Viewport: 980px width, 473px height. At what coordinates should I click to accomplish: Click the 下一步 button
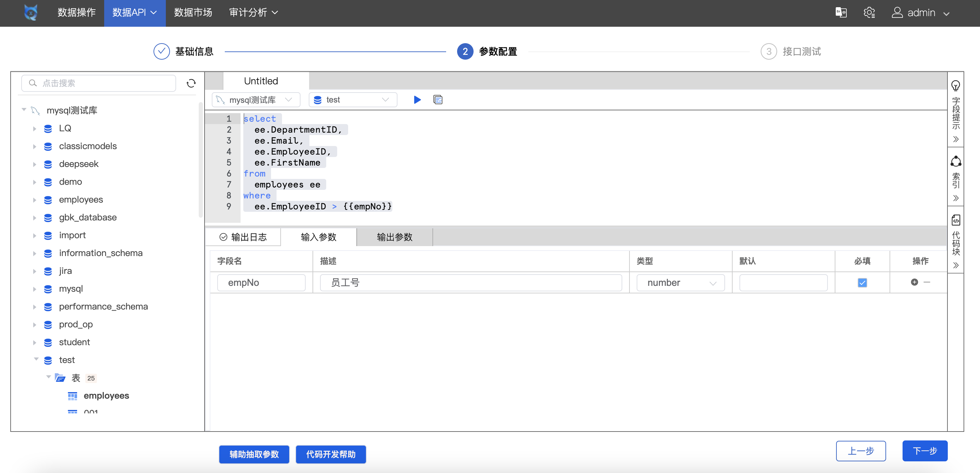[924, 451]
